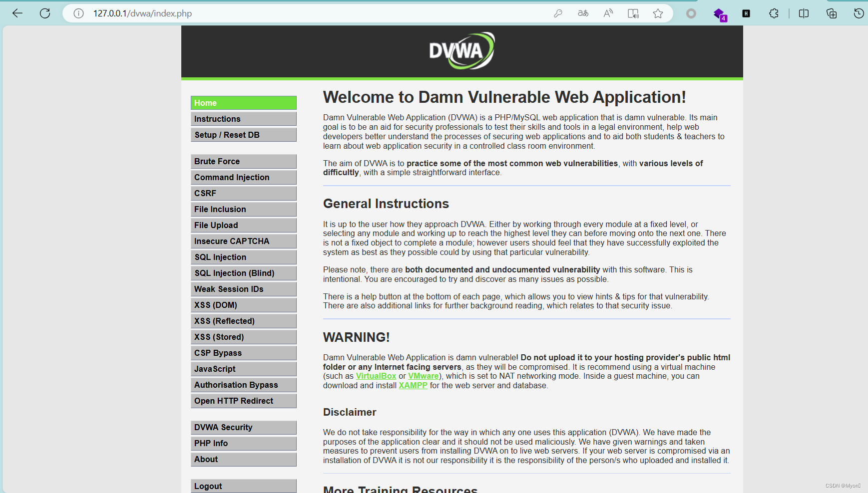The height and width of the screenshot is (493, 868).
Task: Click the browser back arrow
Action: [x=17, y=13]
